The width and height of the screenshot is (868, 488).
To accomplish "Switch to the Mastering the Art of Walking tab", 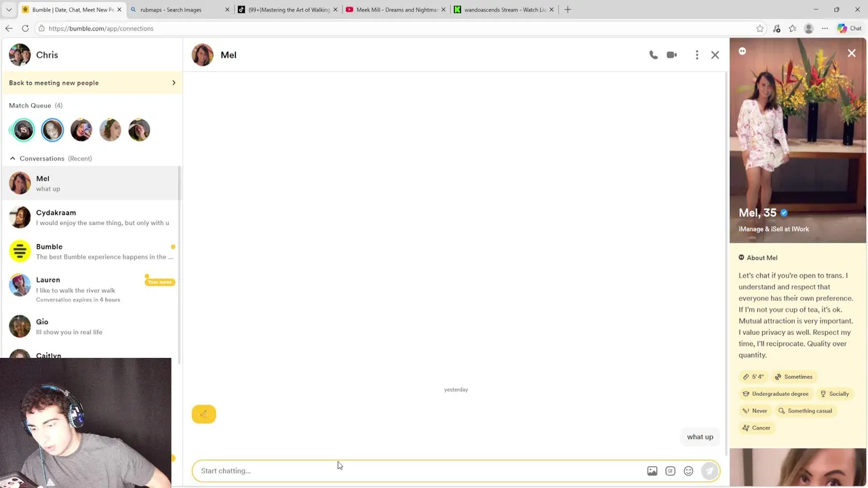I will coord(288,9).
